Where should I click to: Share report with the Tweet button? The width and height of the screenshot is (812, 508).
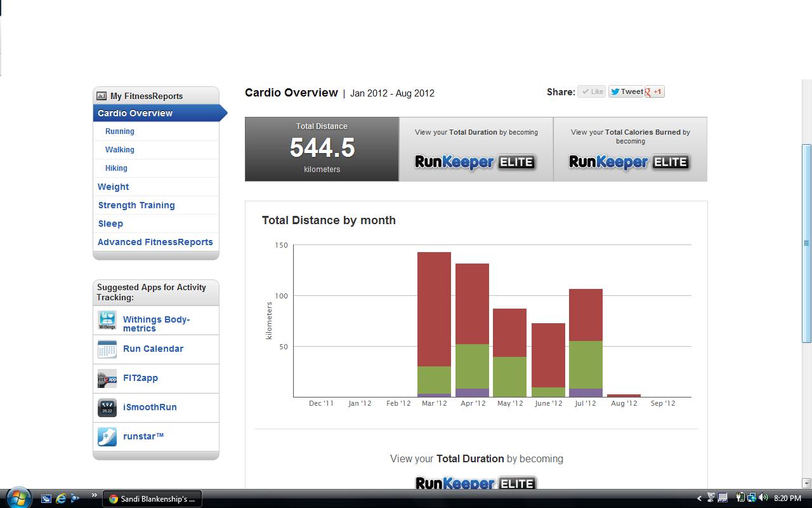(626, 92)
